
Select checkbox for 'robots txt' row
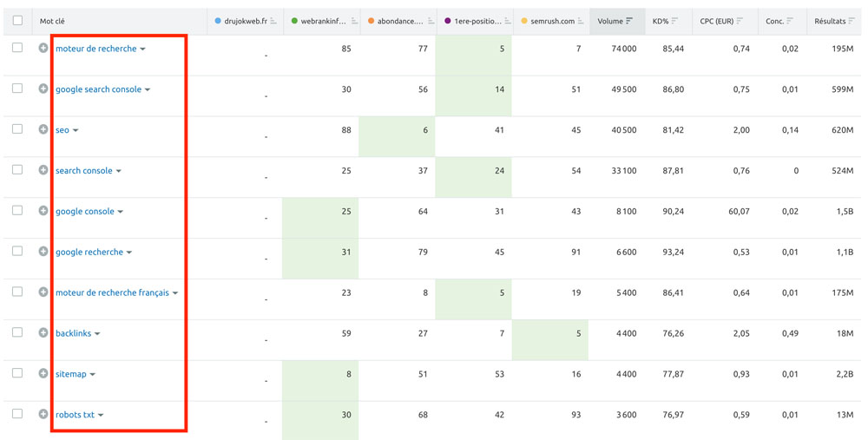[x=17, y=414]
